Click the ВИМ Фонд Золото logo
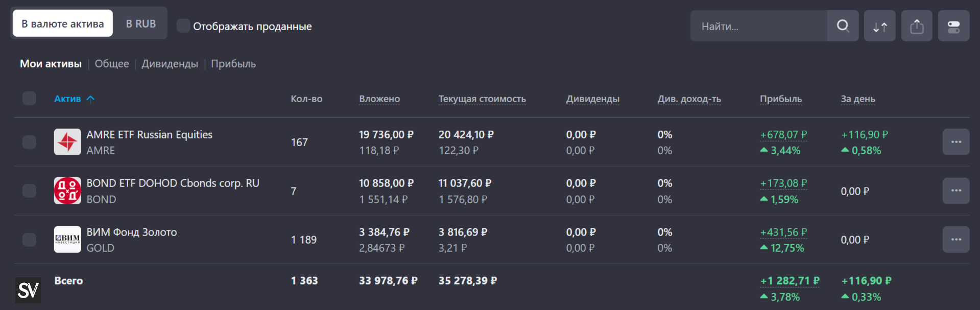 [x=67, y=240]
